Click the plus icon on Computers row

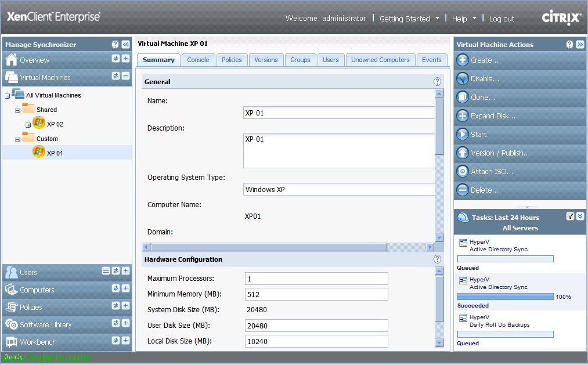(125, 288)
